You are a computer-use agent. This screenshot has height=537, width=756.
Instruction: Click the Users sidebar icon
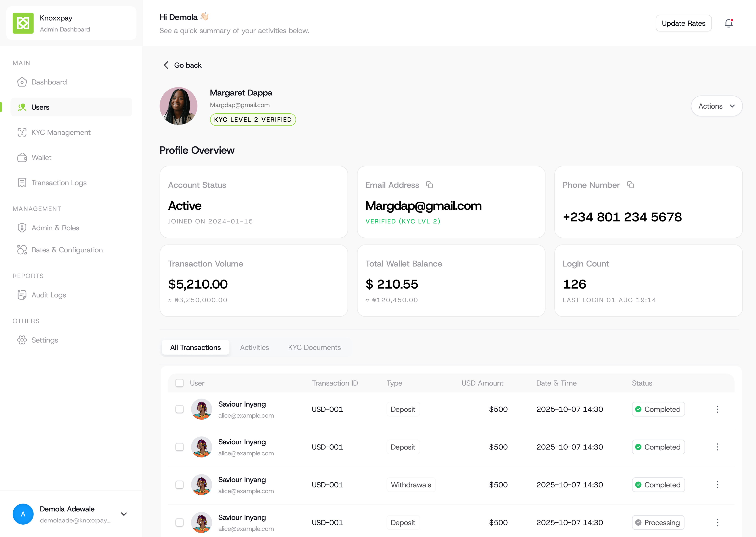coord(22,107)
